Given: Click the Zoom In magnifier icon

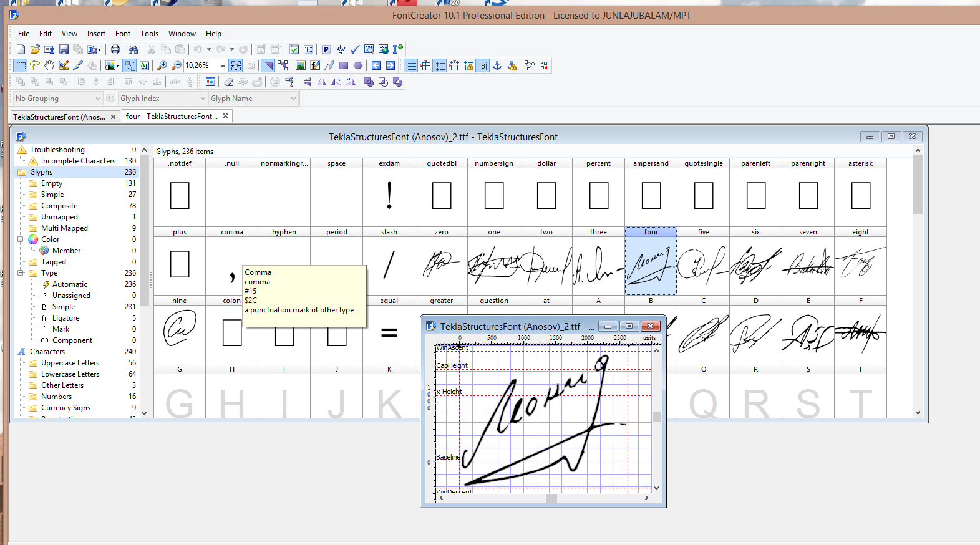Looking at the screenshot, I should [162, 65].
